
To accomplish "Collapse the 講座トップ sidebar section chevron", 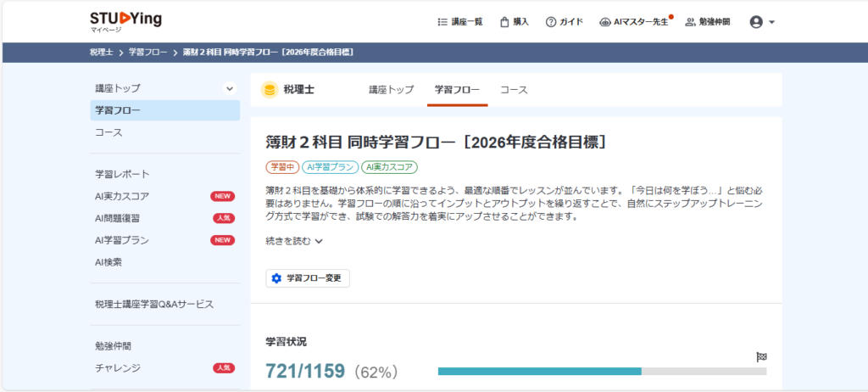I will (x=229, y=88).
